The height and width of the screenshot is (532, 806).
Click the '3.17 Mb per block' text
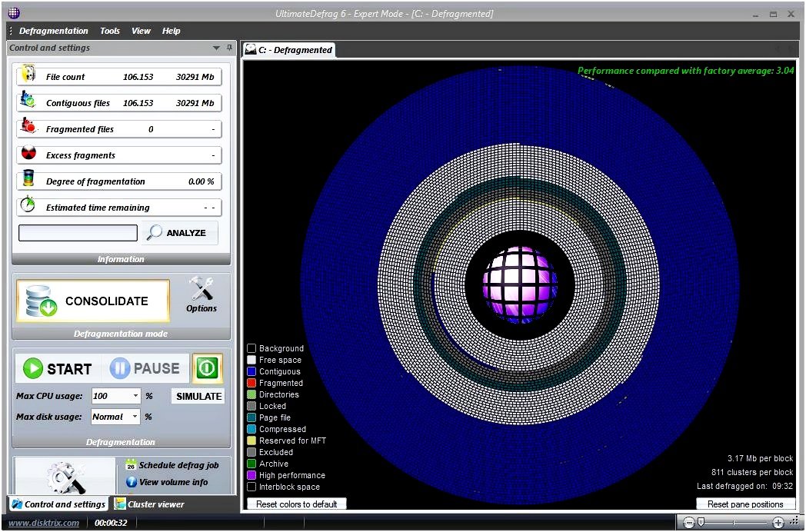pyautogui.click(x=761, y=458)
